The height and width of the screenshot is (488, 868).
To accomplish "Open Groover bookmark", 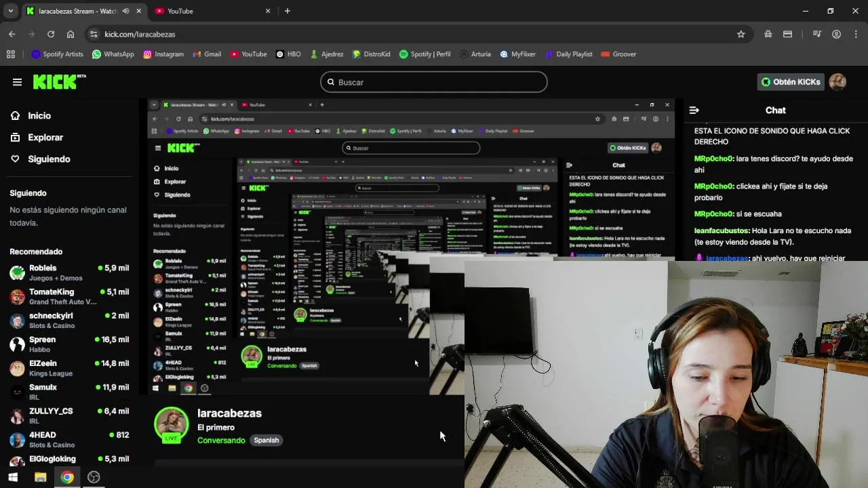I will click(618, 54).
